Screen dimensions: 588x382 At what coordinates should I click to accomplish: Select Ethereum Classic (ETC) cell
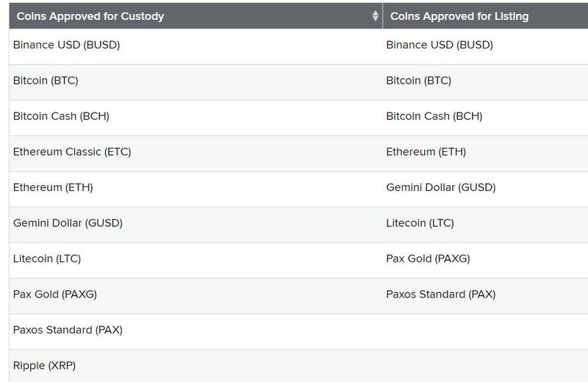[72, 152]
